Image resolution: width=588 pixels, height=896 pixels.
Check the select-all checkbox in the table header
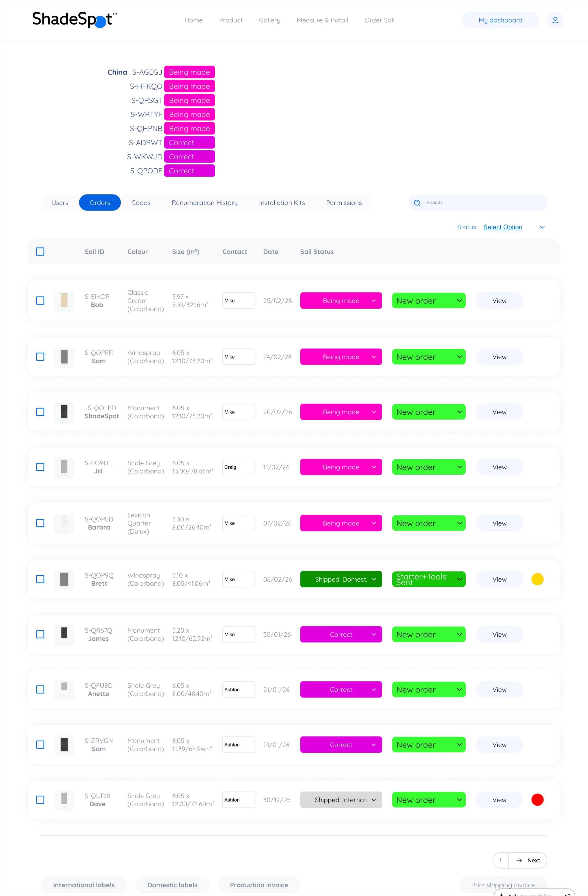coord(40,251)
